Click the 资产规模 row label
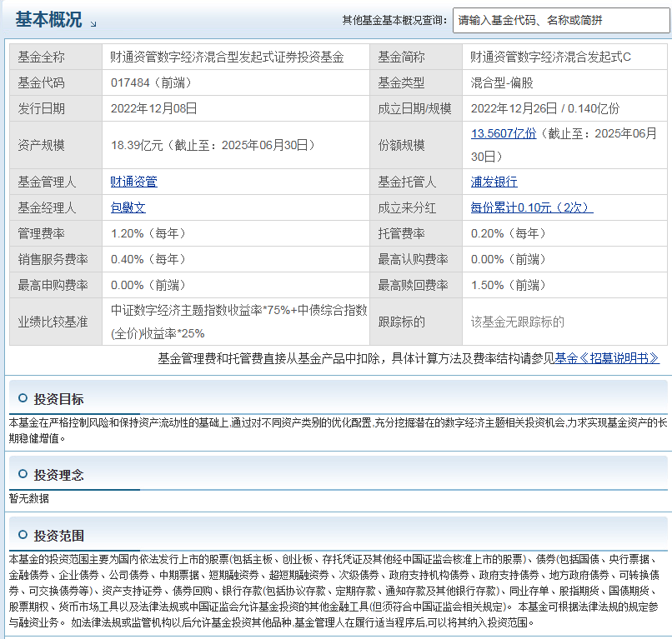672x639 pixels. click(41, 145)
